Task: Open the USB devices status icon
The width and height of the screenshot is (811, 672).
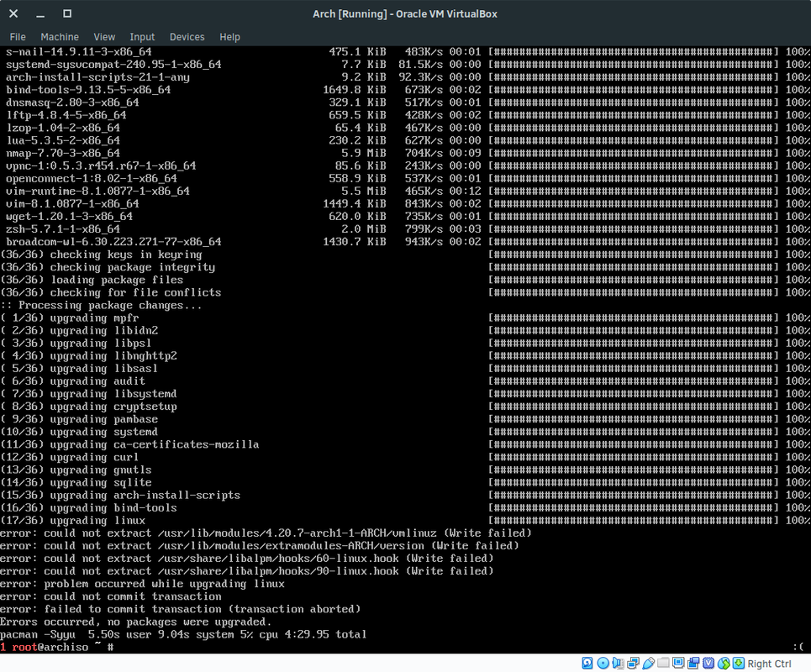Action: [649, 664]
